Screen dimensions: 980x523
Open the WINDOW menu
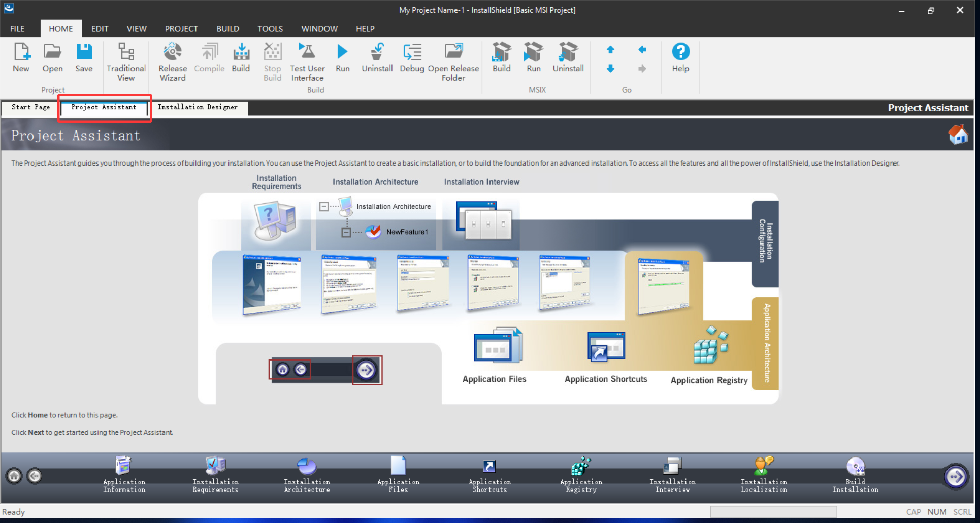pos(319,29)
